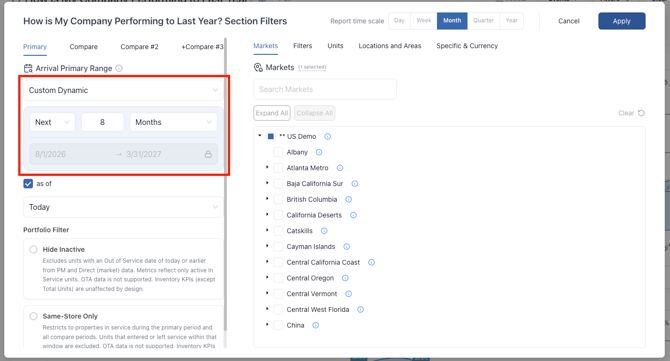670x361 pixels.
Task: Click the Baja California Sur market label
Action: (x=315, y=184)
